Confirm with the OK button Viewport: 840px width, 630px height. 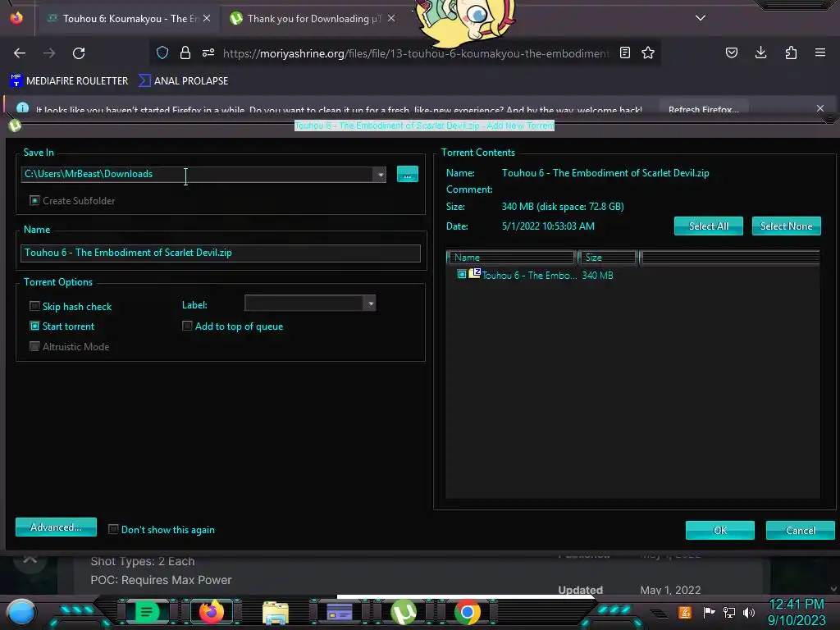[x=720, y=531]
